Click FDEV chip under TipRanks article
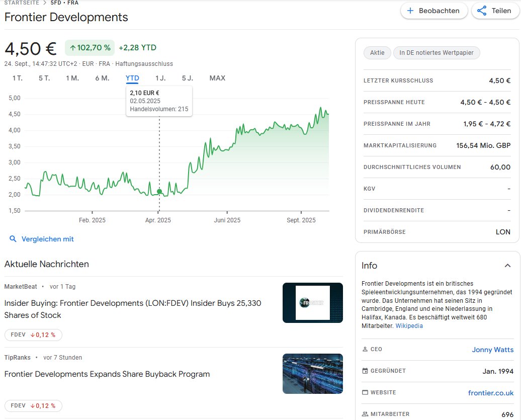 coord(33,406)
